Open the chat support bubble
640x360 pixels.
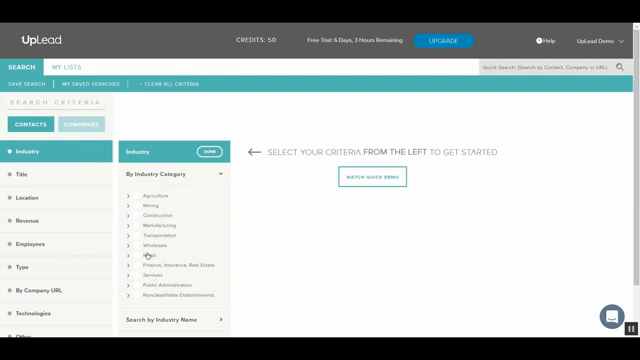click(x=612, y=316)
